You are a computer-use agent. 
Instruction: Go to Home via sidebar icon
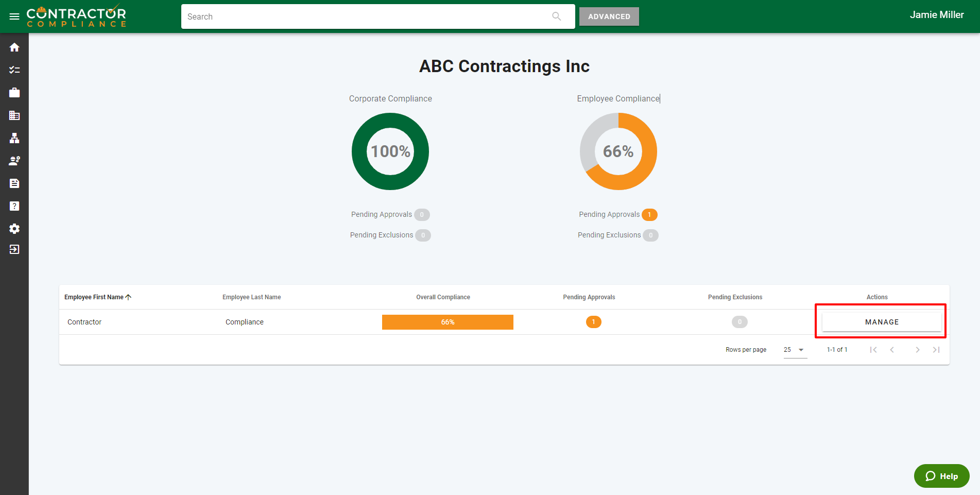click(14, 47)
